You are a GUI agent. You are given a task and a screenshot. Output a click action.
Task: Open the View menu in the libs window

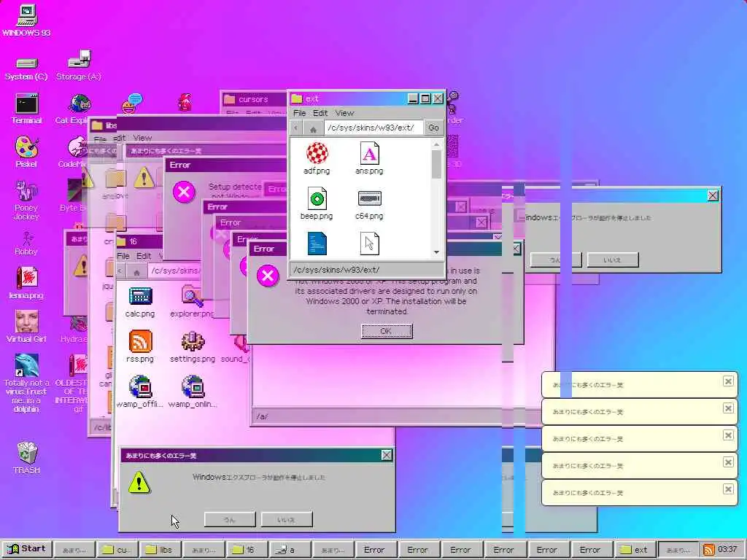[142, 138]
